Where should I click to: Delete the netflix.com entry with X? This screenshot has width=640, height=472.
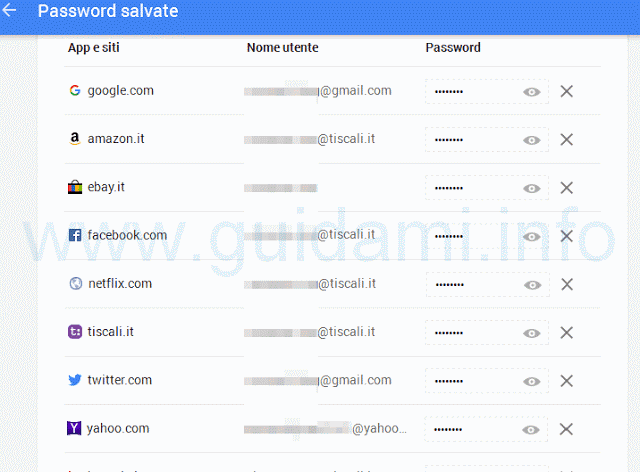[x=567, y=284]
